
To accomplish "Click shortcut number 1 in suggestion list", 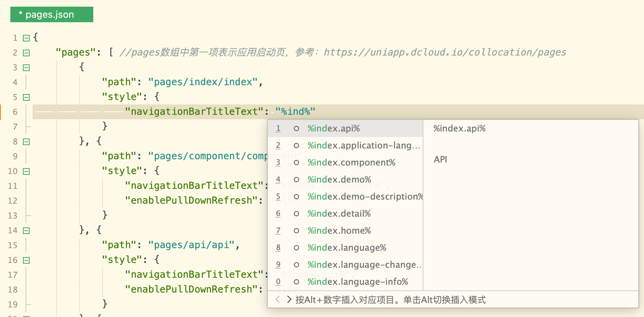I will click(278, 129).
